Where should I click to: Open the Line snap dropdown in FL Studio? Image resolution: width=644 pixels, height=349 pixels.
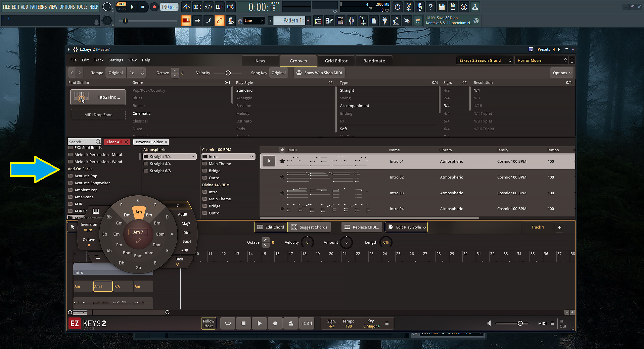pyautogui.click(x=254, y=21)
